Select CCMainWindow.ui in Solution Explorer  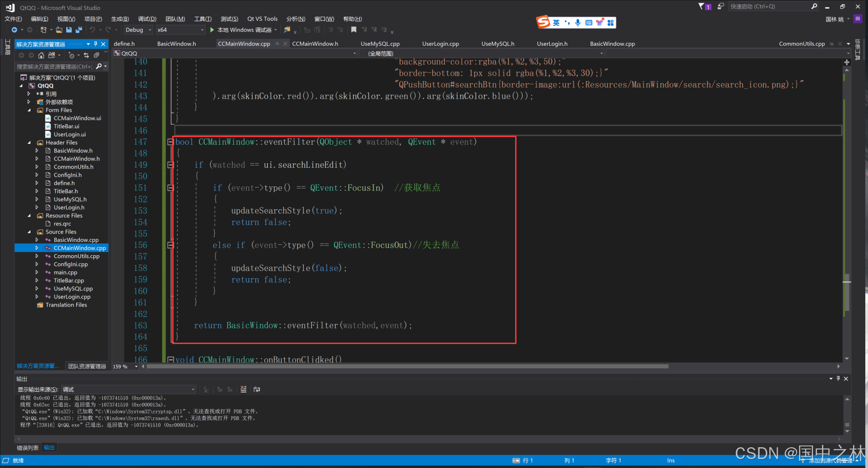pyautogui.click(x=77, y=118)
